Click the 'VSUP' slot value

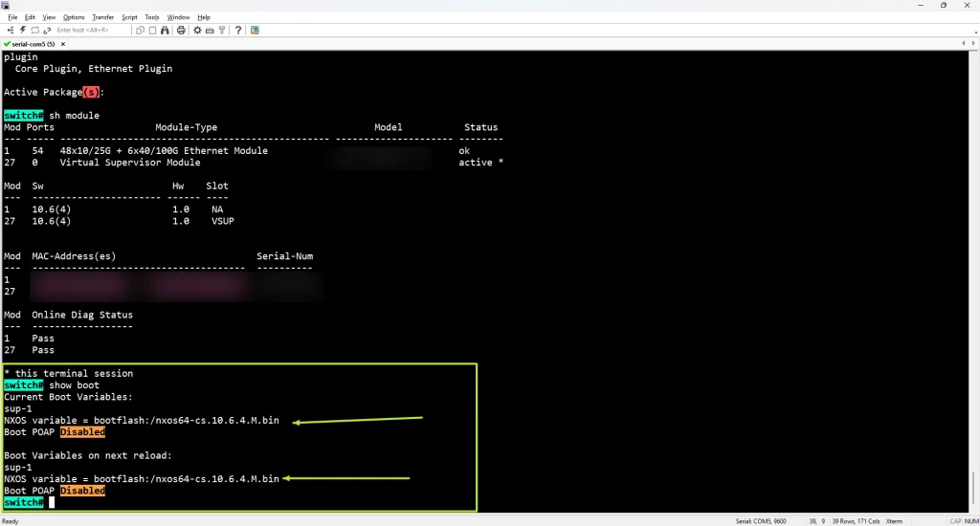[x=223, y=221]
